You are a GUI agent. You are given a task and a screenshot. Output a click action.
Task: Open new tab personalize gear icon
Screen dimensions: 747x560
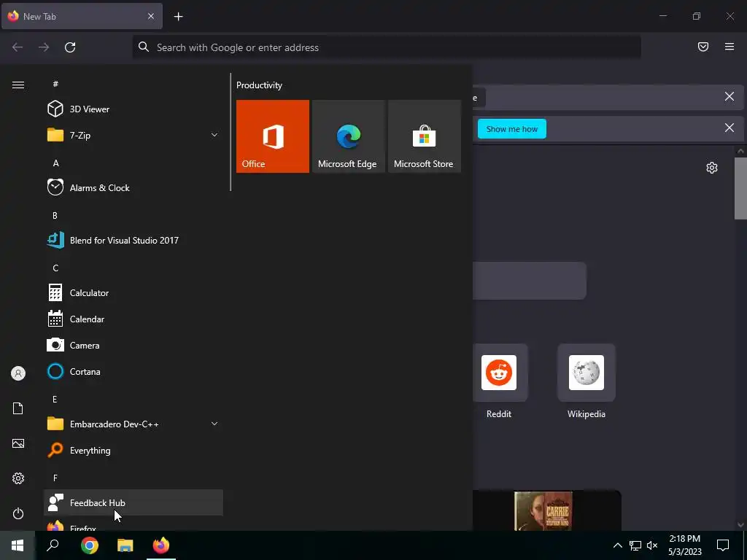(x=712, y=168)
